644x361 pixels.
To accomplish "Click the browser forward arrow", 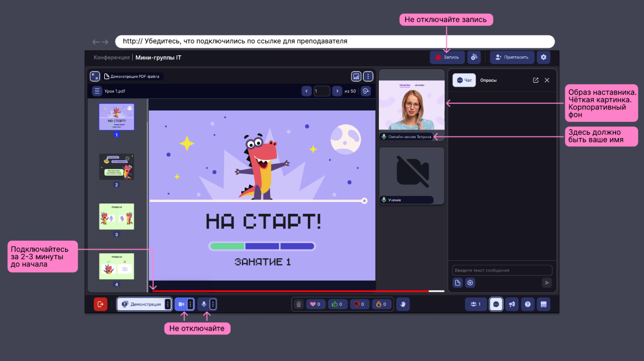I will tap(105, 42).
